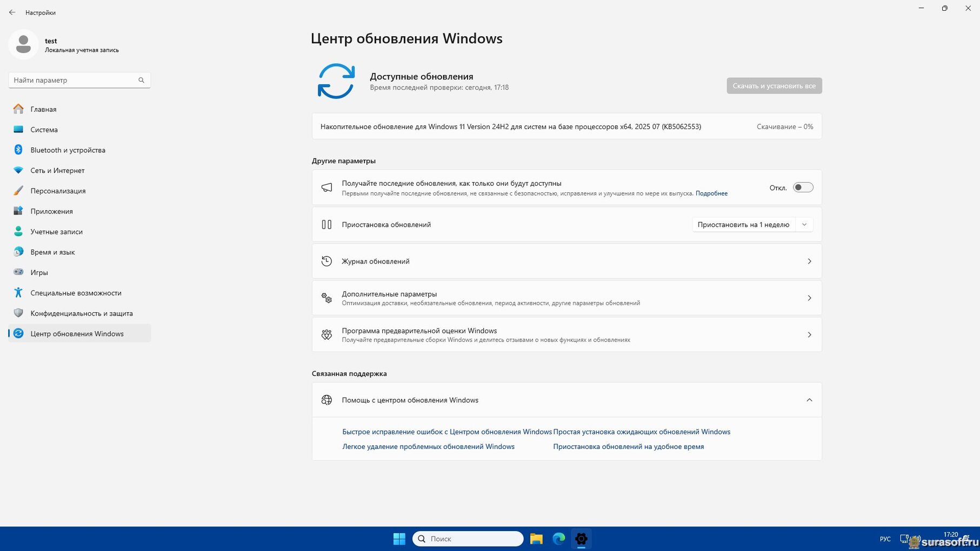The width and height of the screenshot is (980, 551).
Task: Open the Журнал обновлений row
Action: click(566, 261)
